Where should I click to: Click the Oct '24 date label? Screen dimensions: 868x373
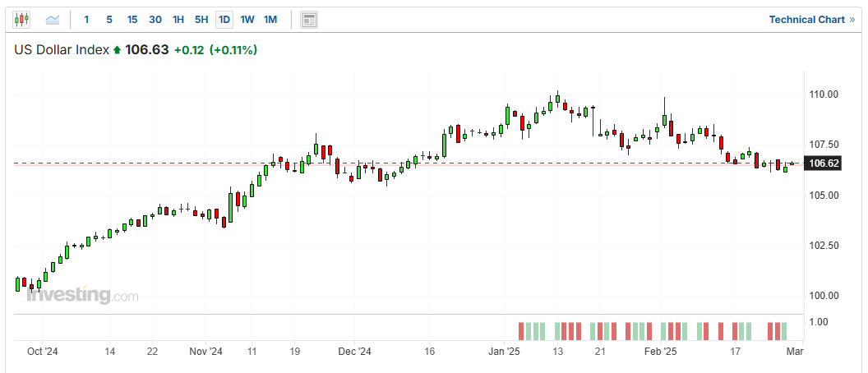pyautogui.click(x=43, y=352)
